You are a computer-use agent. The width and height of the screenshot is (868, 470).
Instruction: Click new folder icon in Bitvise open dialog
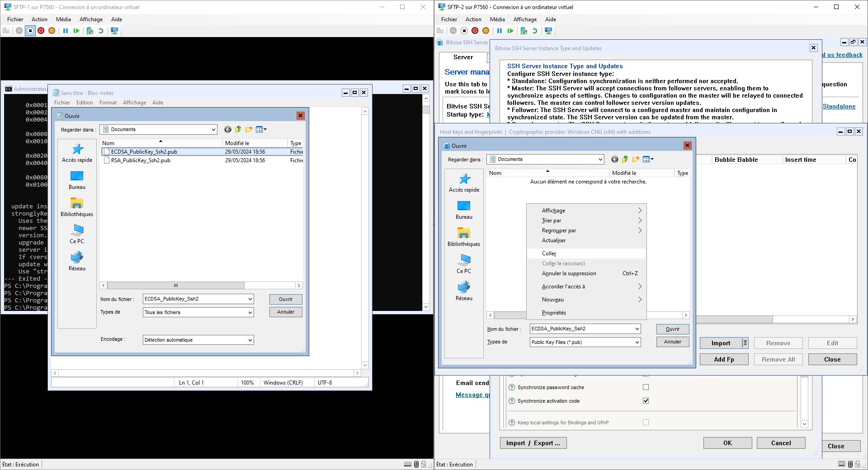(x=636, y=159)
